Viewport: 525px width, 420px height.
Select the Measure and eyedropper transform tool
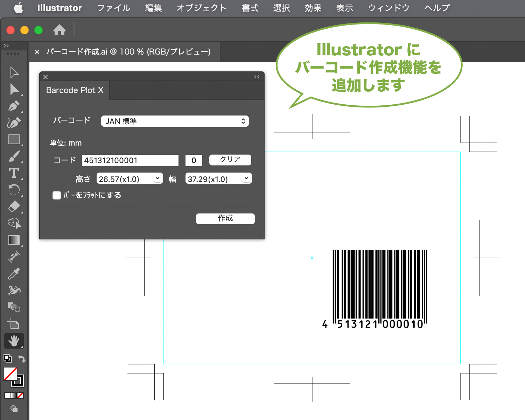click(14, 257)
